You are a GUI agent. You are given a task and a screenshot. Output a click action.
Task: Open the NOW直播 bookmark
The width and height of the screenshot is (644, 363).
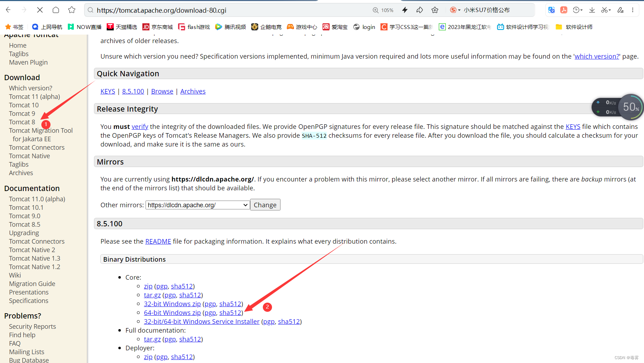[84, 27]
